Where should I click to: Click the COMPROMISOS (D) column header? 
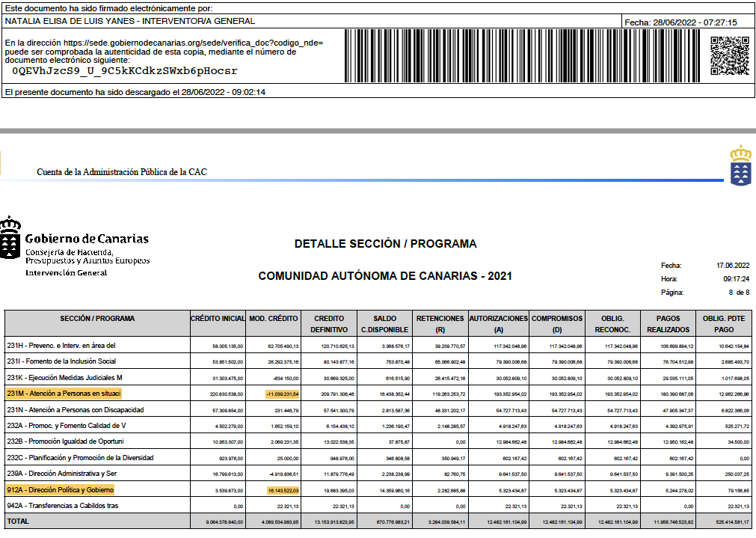point(557,323)
